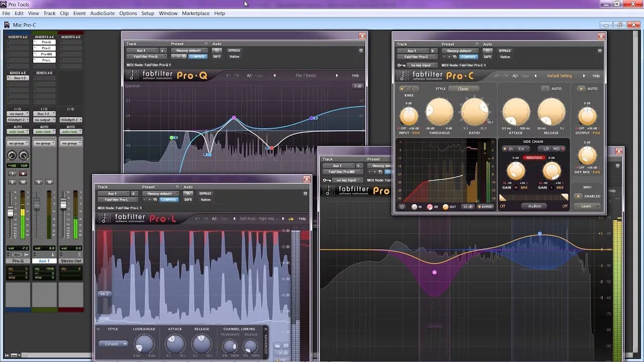Toggle Solo on the Aux 1 track

39,182
